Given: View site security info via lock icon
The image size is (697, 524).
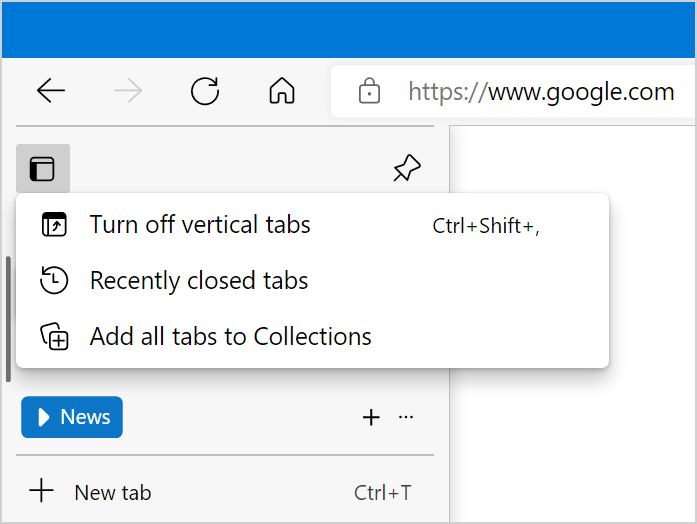Looking at the screenshot, I should click(x=369, y=93).
